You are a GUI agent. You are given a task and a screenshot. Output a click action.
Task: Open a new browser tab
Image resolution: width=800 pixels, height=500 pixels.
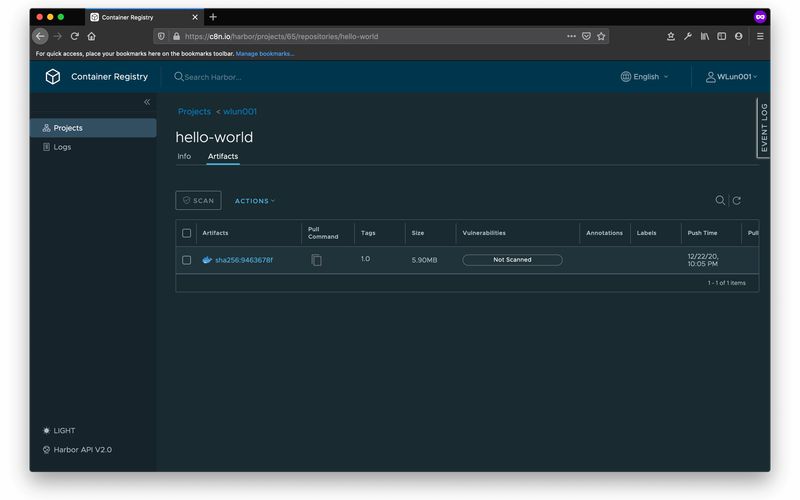[x=213, y=17]
